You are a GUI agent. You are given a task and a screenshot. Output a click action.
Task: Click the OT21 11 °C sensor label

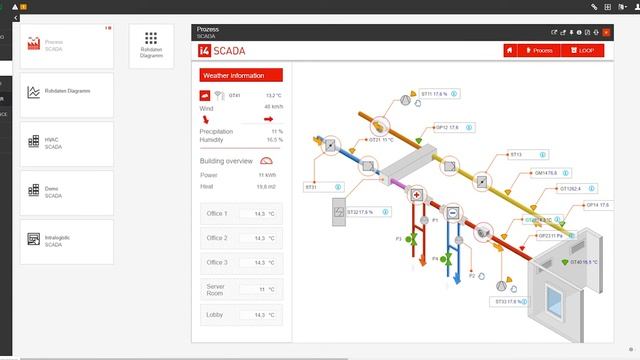381,140
